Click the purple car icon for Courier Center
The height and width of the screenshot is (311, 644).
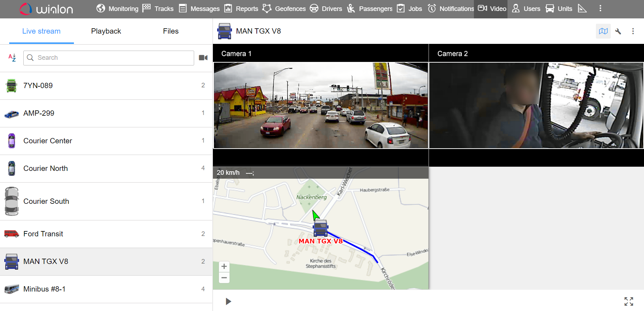pyautogui.click(x=12, y=141)
